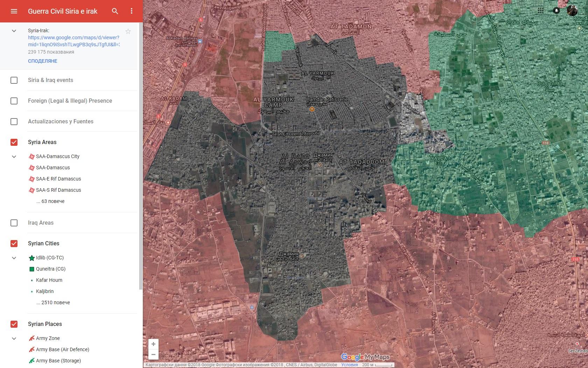Click the Google apps grid icon
The height and width of the screenshot is (368, 588).
541,11
